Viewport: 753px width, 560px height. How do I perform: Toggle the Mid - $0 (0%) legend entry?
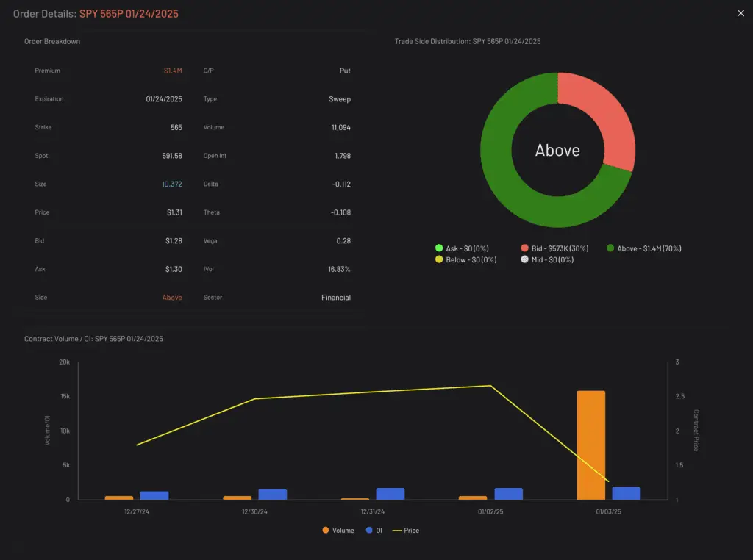(x=547, y=259)
